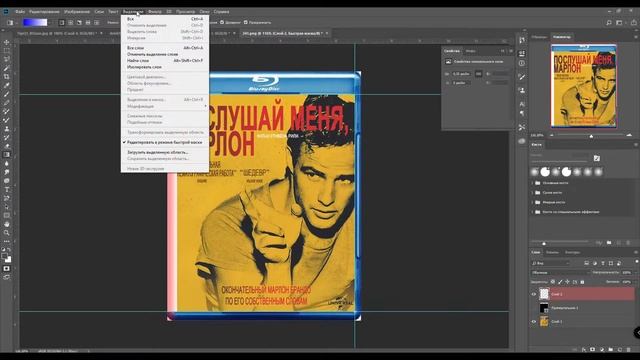The width and height of the screenshot is (640, 360).
Task: Click the Navigator zoom out button
Action: click(552, 135)
